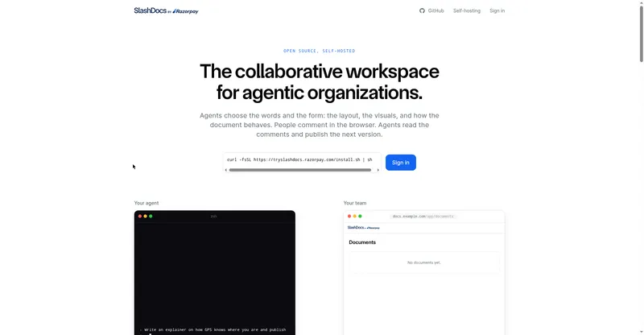
Task: Click the Razorpay logo in header
Action: (x=185, y=11)
